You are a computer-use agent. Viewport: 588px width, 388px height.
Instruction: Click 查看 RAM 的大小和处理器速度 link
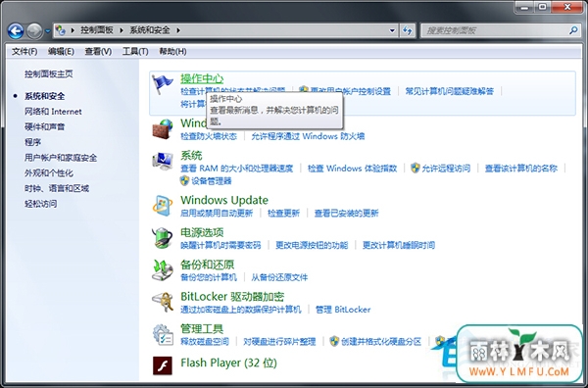pos(236,169)
